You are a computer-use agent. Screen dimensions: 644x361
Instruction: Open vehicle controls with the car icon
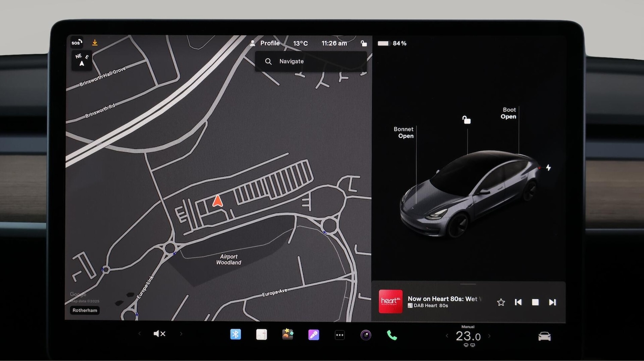tap(544, 337)
